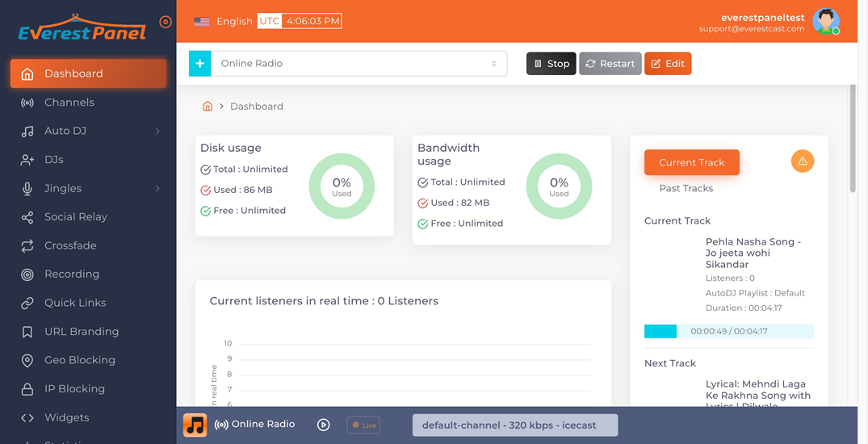The width and height of the screenshot is (868, 444).
Task: Click the orange music note icon
Action: [x=195, y=425]
